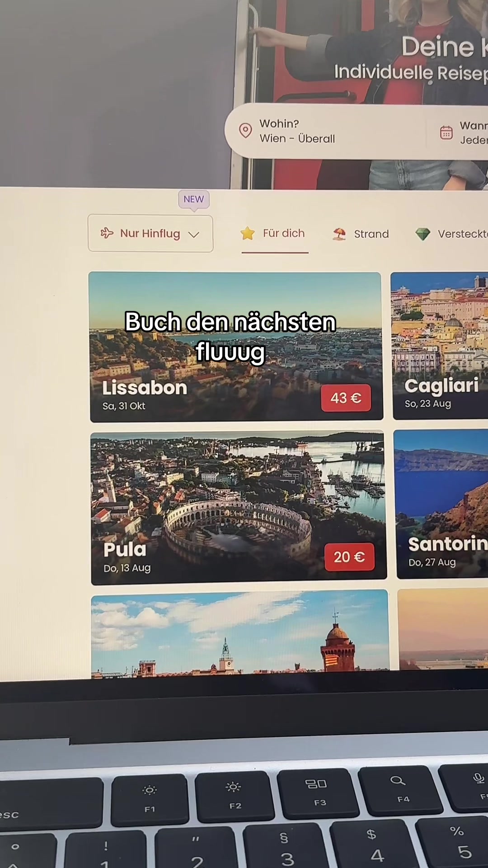Open the Cagliari destination card
The height and width of the screenshot is (868, 488).
click(x=439, y=346)
